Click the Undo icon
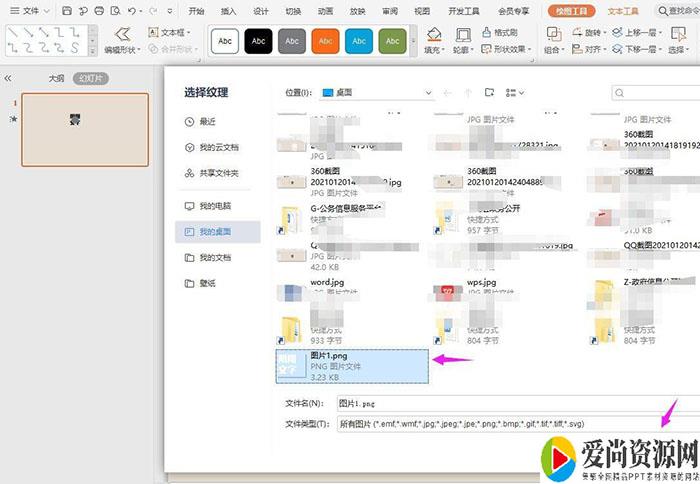The height and width of the screenshot is (484, 700). [132, 11]
